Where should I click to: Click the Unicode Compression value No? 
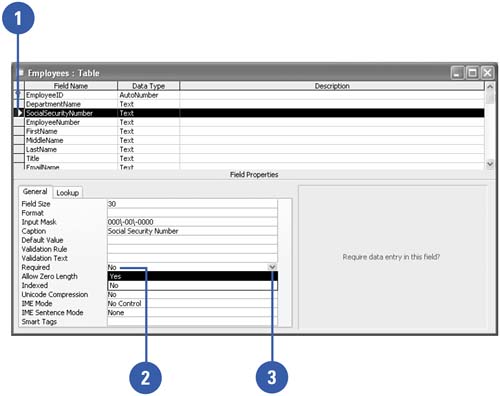(x=192, y=294)
